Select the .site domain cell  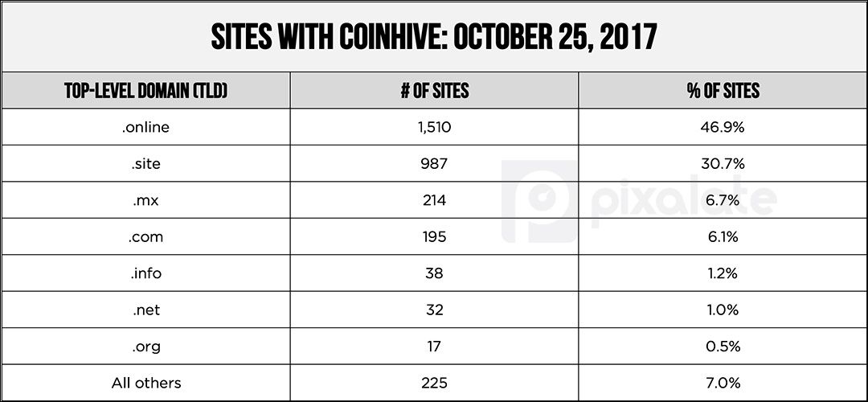[146, 163]
